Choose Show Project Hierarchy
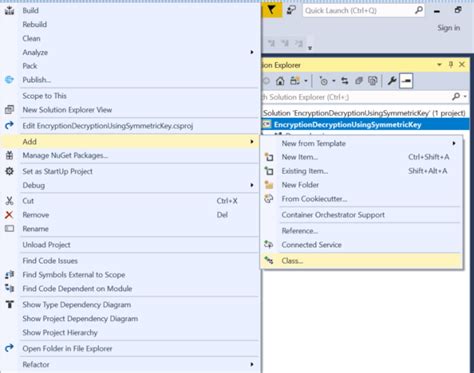The image size is (474, 373). [60, 332]
